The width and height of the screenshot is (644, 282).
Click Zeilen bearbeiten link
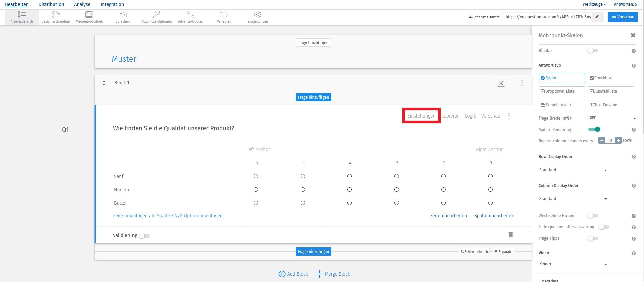point(449,216)
